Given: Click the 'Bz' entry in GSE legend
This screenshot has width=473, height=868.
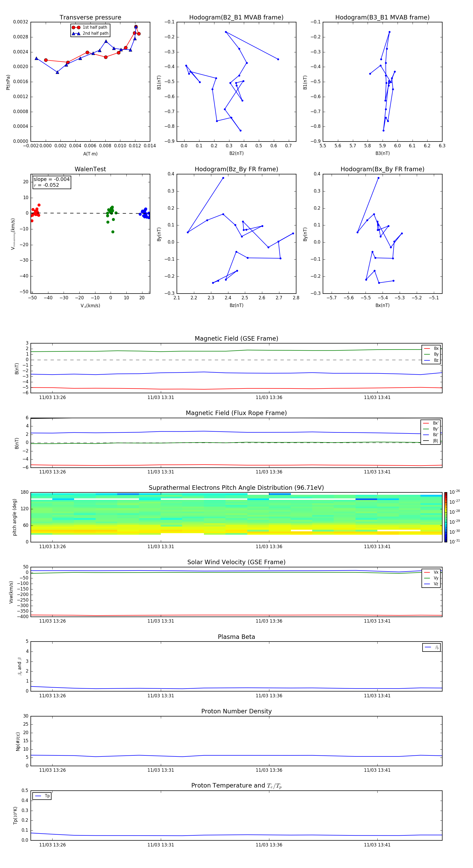Looking at the screenshot, I should 431,360.
